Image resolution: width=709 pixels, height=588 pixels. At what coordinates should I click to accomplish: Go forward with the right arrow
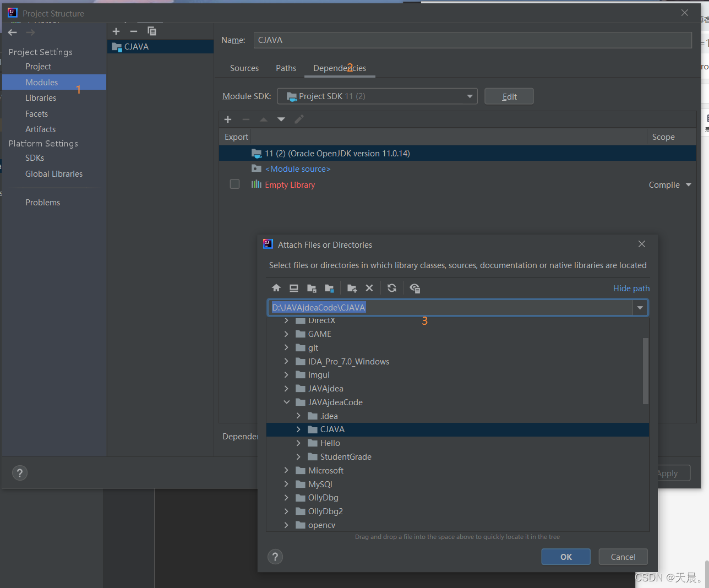pyautogui.click(x=30, y=32)
